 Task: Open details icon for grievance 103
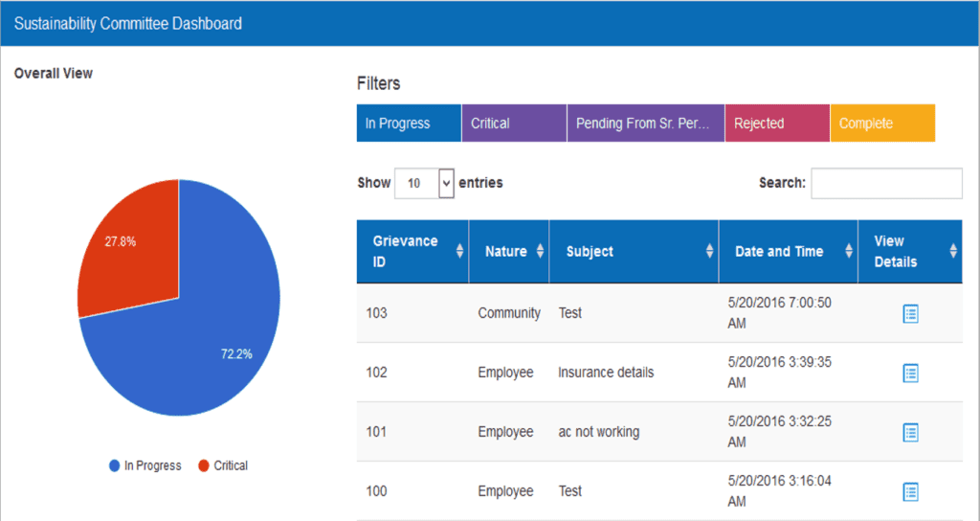click(x=910, y=313)
